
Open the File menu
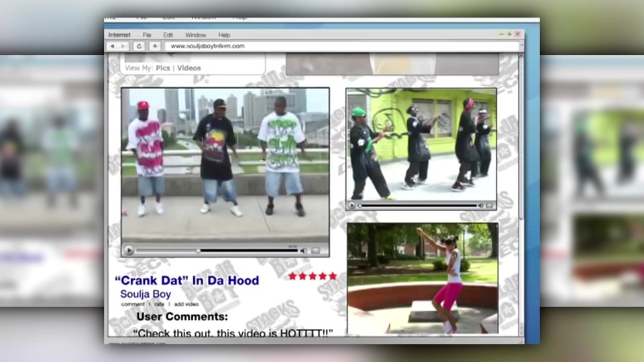(146, 35)
